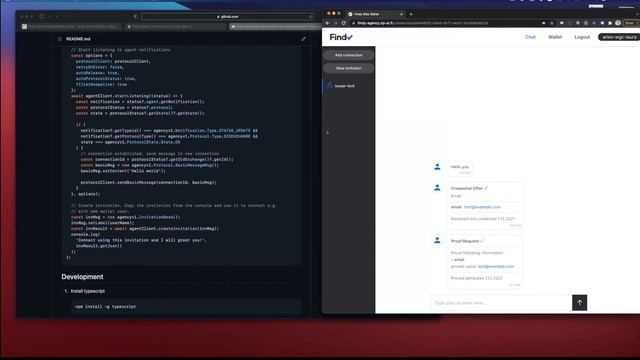Click the user name badge in header
This screenshot has width=640, height=360.
click(x=619, y=37)
